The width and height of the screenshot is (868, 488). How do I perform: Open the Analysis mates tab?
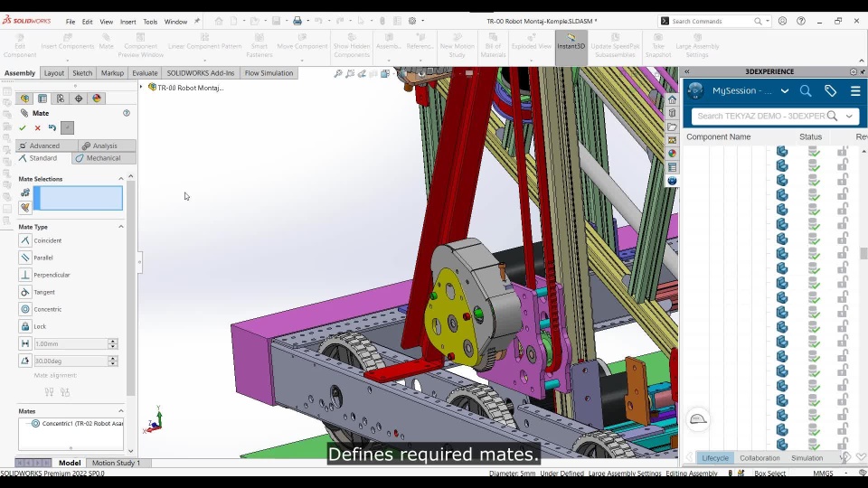pyautogui.click(x=107, y=146)
